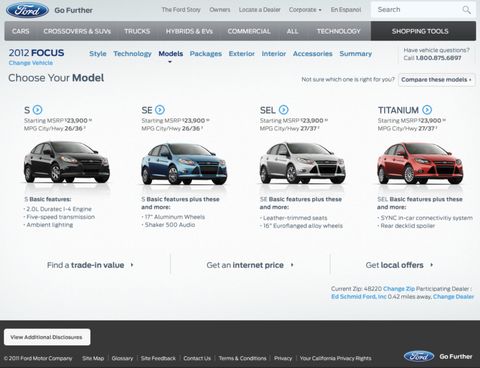The width and height of the screenshot is (480, 368).
Task: Open the Titanium model arrow icon
Action: coord(427,110)
